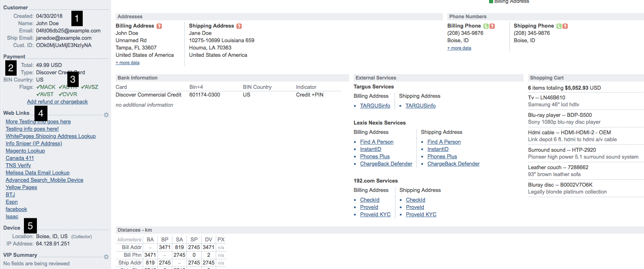The height and width of the screenshot is (269, 644).
Task: Click the help icon beside Shipping Phone
Action: pyautogui.click(x=565, y=26)
